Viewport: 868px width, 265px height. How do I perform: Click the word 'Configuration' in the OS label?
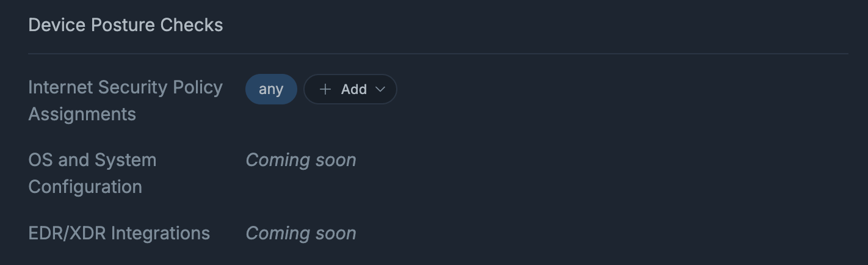(x=85, y=187)
